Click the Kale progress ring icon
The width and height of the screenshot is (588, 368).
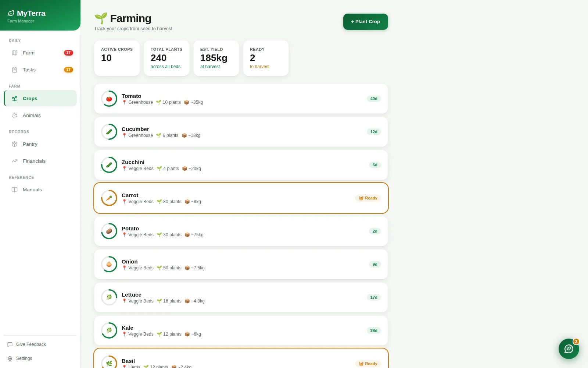coord(109,330)
